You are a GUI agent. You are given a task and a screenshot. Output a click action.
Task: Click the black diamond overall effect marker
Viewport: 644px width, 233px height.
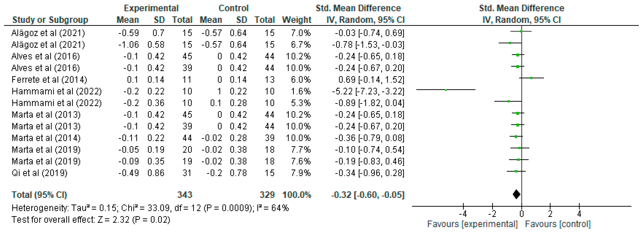coord(517,194)
